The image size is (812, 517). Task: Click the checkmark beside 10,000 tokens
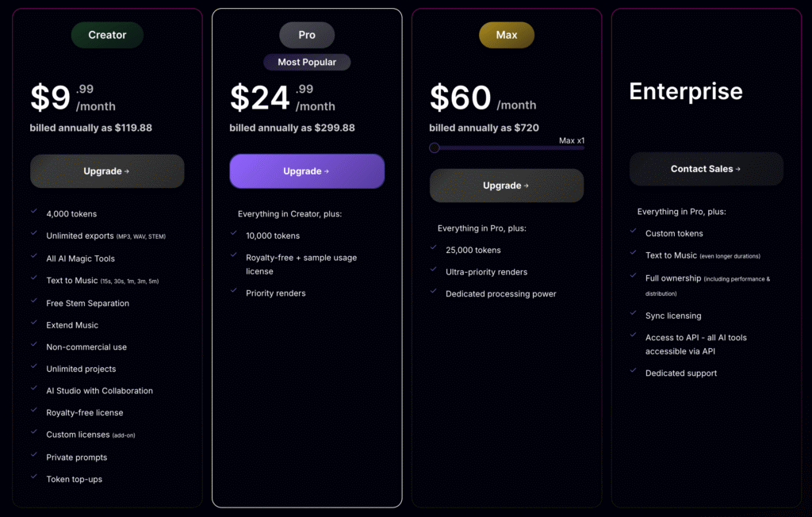(234, 232)
